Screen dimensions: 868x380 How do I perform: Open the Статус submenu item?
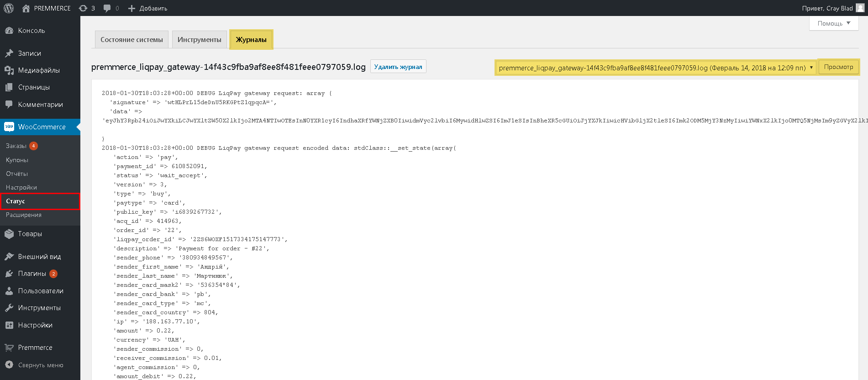click(x=40, y=201)
